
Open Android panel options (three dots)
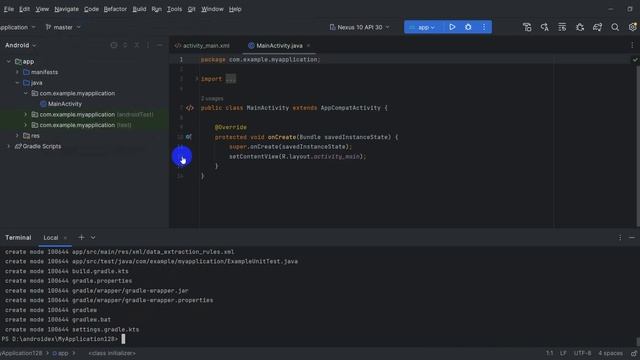coord(148,45)
